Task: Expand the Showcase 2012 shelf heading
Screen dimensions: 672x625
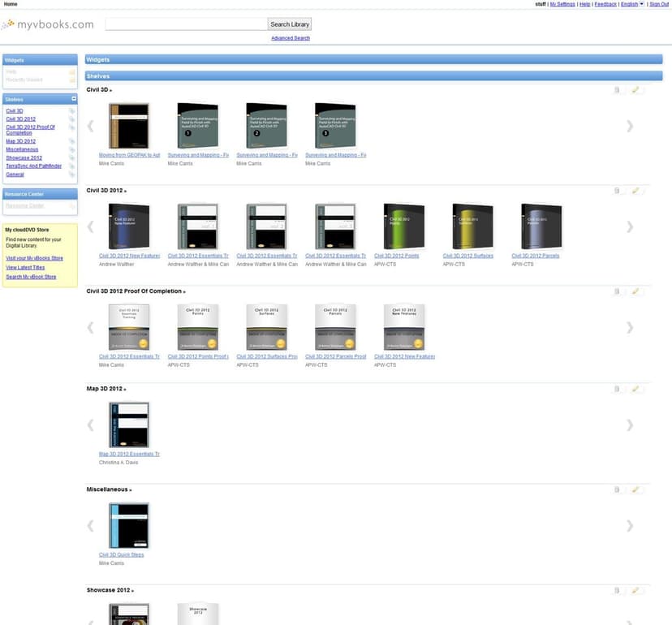Action: [110, 590]
